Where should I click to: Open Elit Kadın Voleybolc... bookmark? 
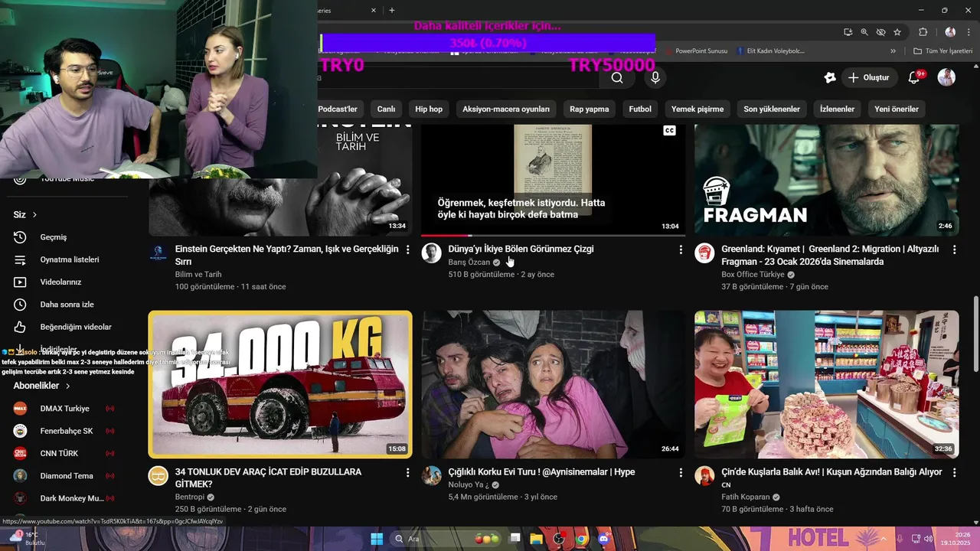(769, 51)
